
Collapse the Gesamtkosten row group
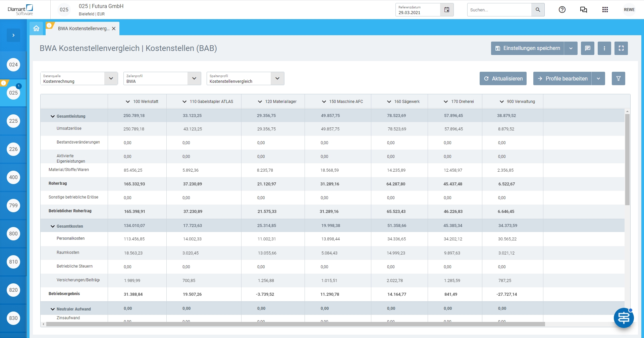pos(53,226)
